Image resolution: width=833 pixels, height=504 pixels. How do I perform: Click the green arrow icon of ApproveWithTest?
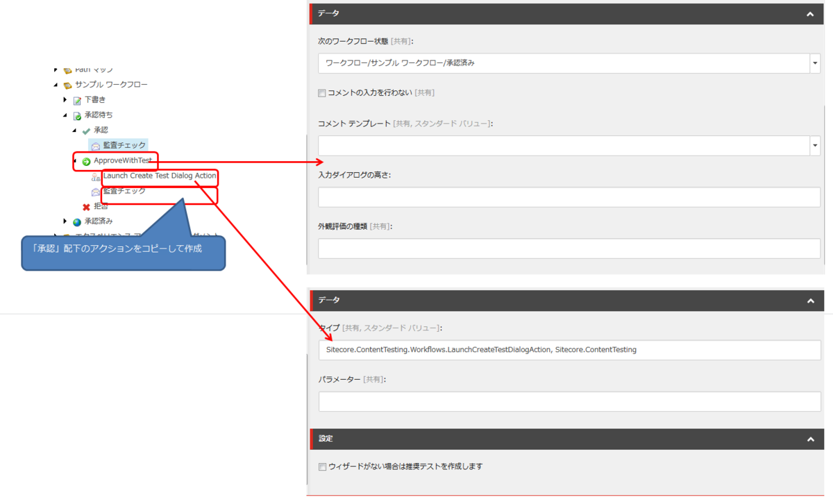[x=86, y=161]
